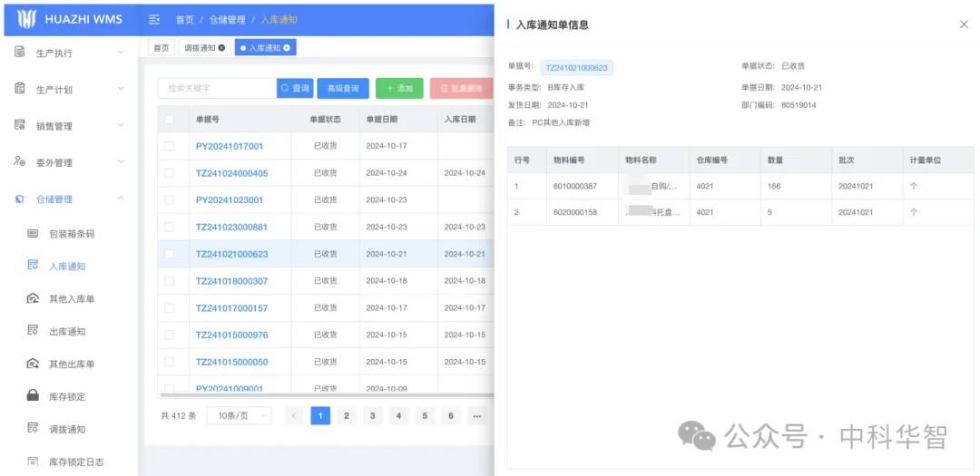Collapse the 仓储管理 menu group

coord(121,199)
